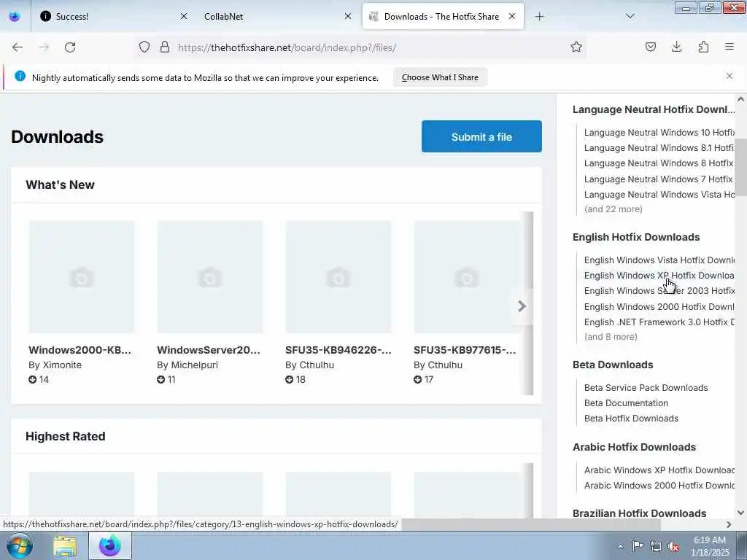The image size is (747, 560).
Task: Open English Windows XP Hotfix Downloads
Action: (659, 275)
